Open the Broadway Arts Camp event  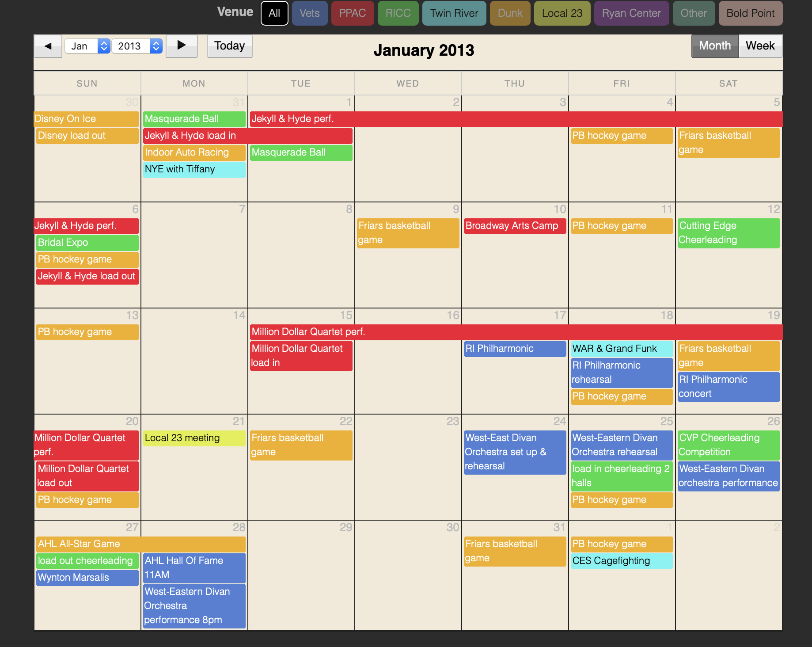(515, 226)
